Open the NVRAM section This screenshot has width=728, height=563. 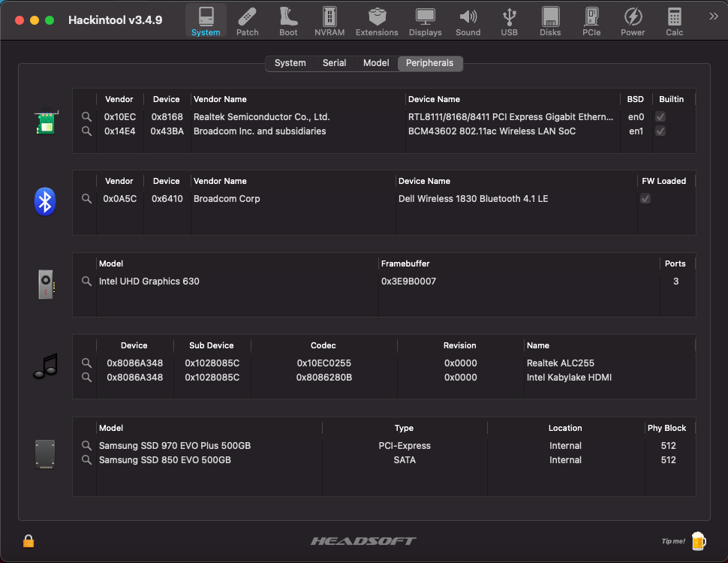pyautogui.click(x=329, y=21)
